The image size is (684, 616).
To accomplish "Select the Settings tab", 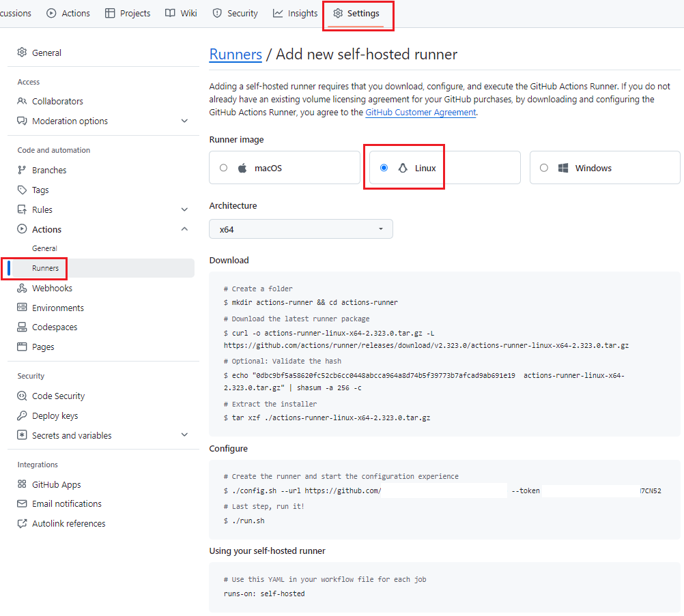I will pyautogui.click(x=356, y=14).
